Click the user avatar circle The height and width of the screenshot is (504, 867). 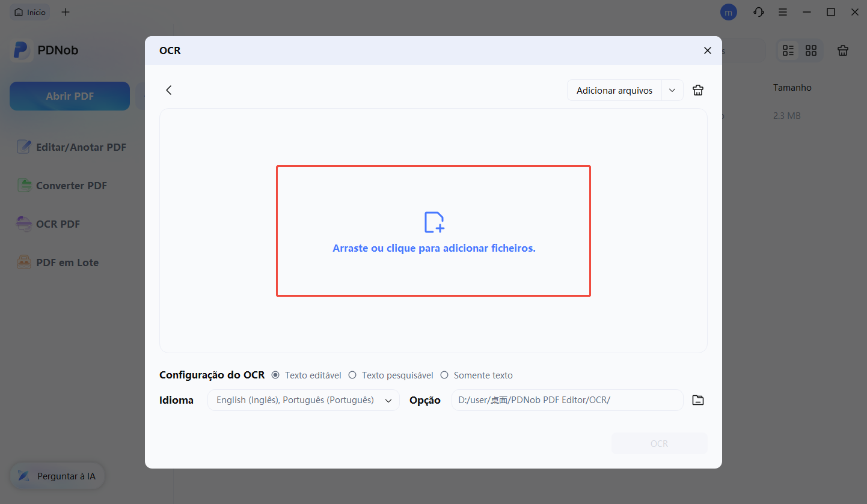(728, 11)
